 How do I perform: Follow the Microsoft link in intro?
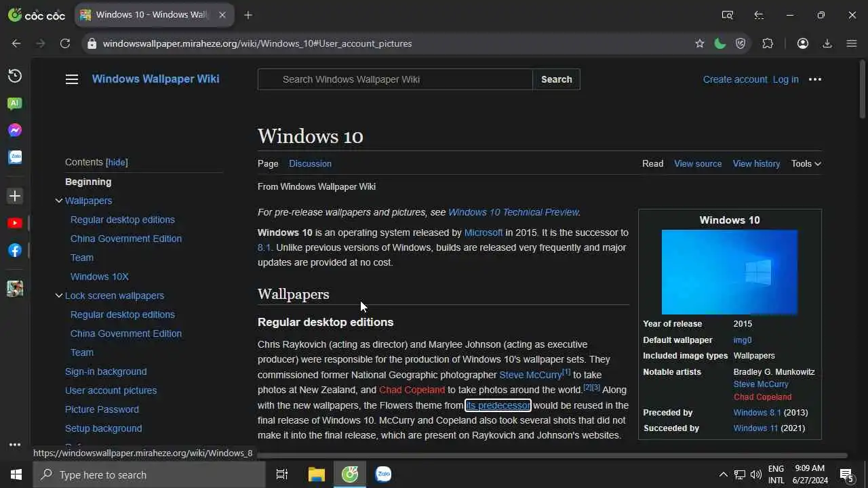[x=484, y=232]
